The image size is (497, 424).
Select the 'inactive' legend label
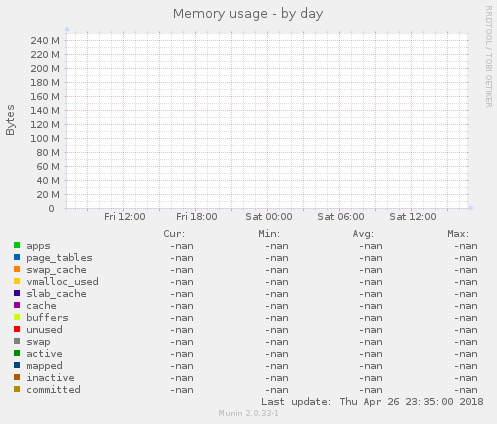click(x=50, y=378)
